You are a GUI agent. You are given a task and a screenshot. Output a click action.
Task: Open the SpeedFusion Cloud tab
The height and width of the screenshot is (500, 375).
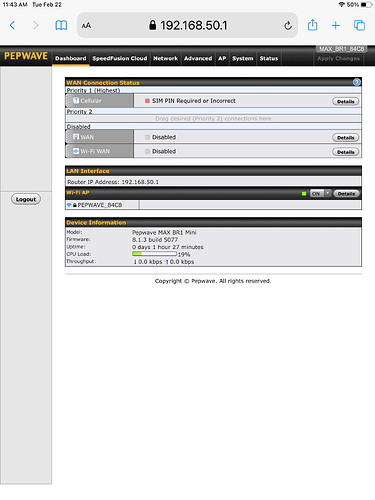click(120, 58)
